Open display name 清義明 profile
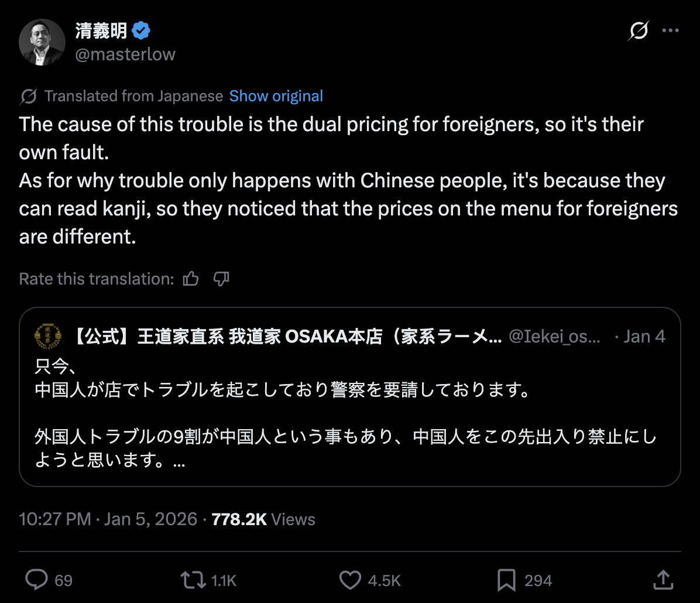 [x=101, y=30]
